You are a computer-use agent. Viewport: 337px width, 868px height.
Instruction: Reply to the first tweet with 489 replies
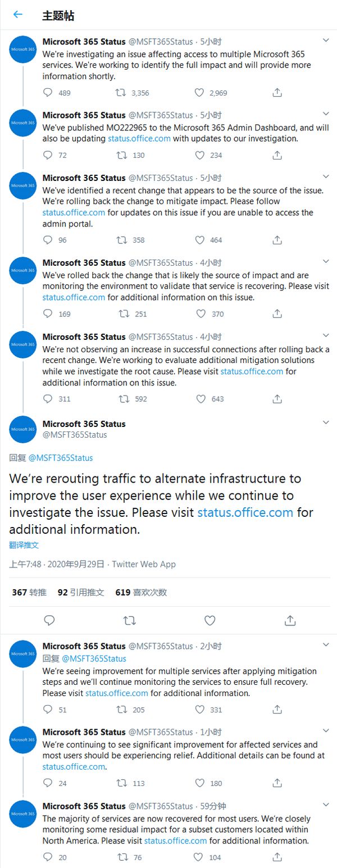pos(49,93)
